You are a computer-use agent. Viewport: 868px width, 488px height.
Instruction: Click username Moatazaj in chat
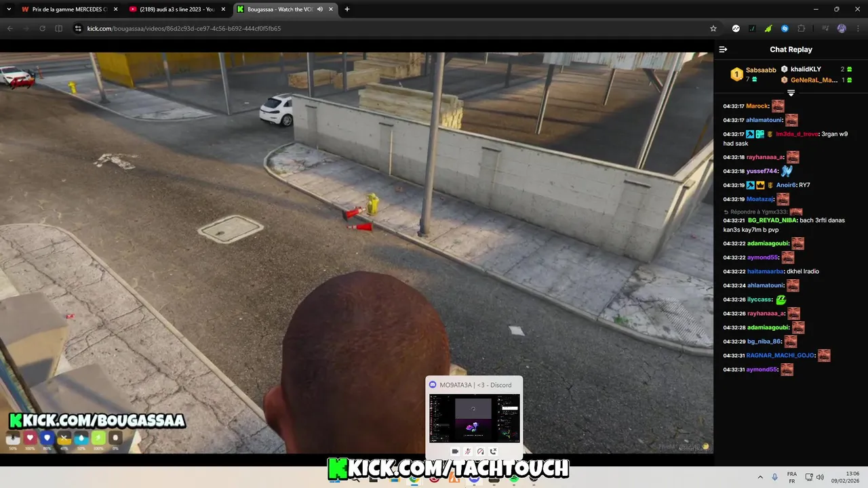pos(759,199)
